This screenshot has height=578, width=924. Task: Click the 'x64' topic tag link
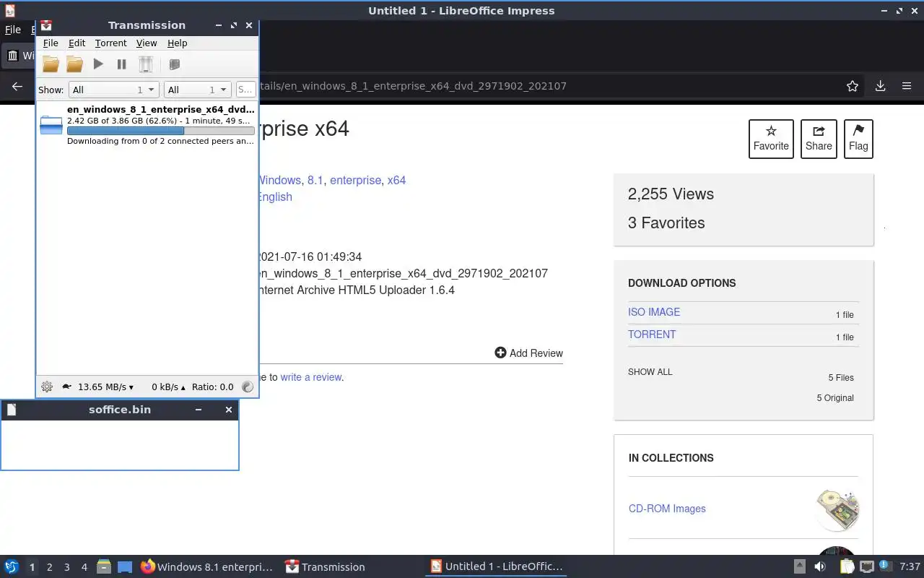pyautogui.click(x=396, y=180)
